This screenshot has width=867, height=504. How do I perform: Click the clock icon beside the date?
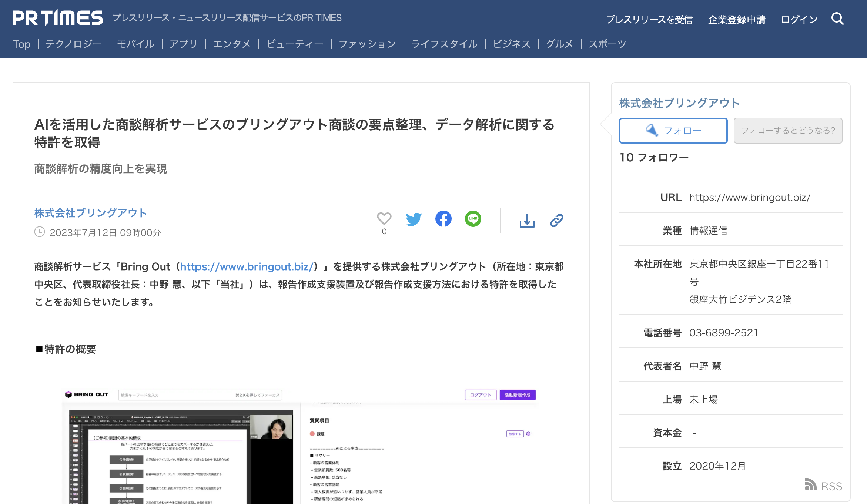coord(40,232)
